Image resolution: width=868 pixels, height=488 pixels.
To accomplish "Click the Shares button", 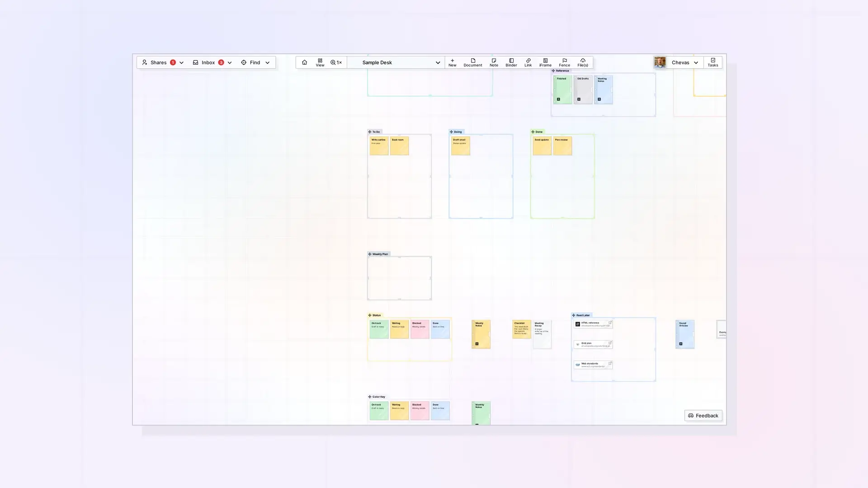I will [x=159, y=63].
